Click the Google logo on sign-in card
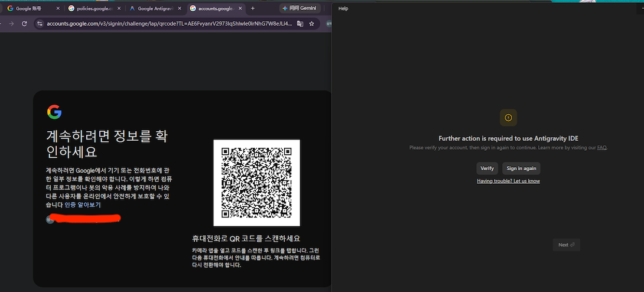The width and height of the screenshot is (644, 292). click(x=54, y=112)
